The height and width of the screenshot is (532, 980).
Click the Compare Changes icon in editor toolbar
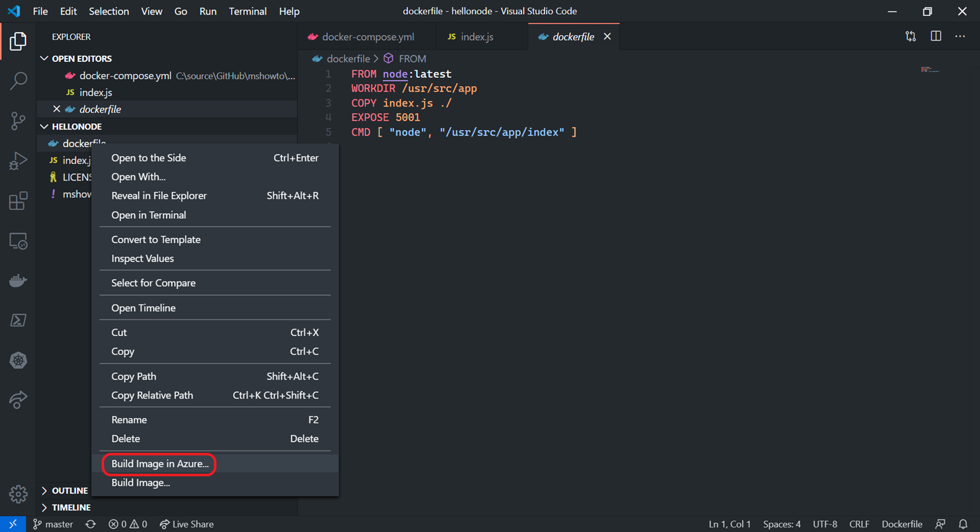click(x=910, y=36)
